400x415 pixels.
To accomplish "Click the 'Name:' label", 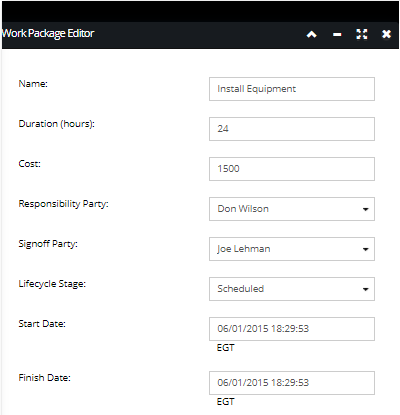I will (x=33, y=83).
